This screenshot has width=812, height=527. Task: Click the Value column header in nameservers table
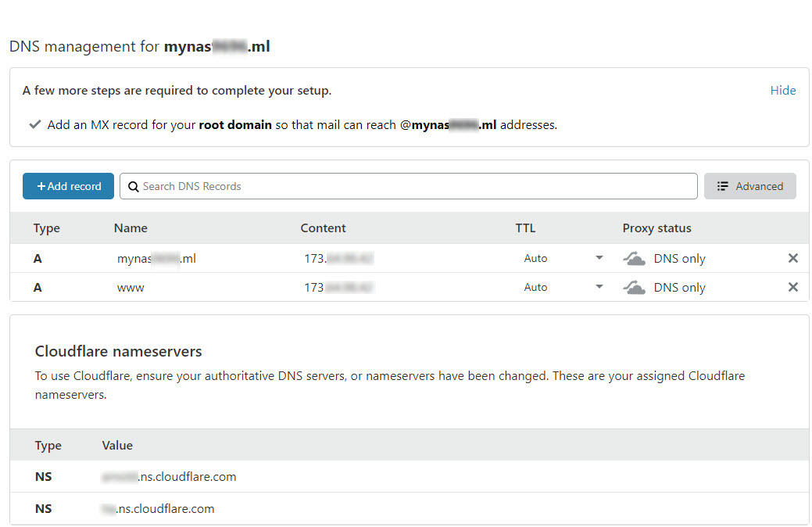117,445
